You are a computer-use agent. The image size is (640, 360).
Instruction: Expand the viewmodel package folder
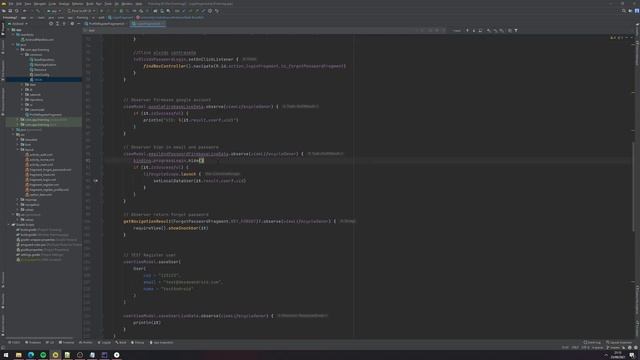pos(22,110)
